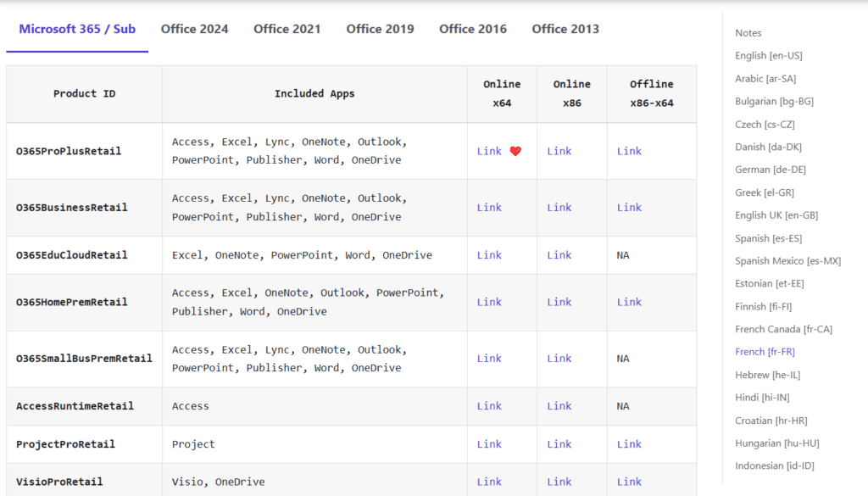Select German [de-DE] in sidebar
This screenshot has width=868, height=496.
[x=771, y=170]
